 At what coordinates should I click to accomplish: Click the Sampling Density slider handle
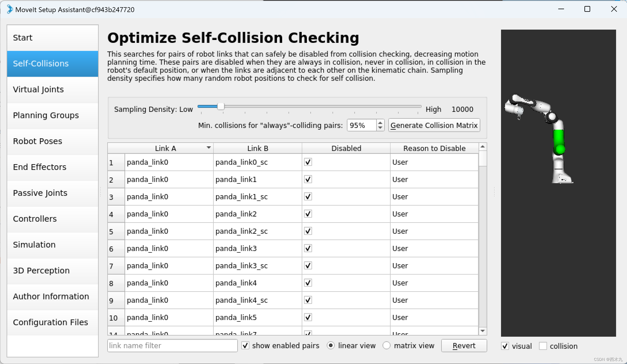221,106
